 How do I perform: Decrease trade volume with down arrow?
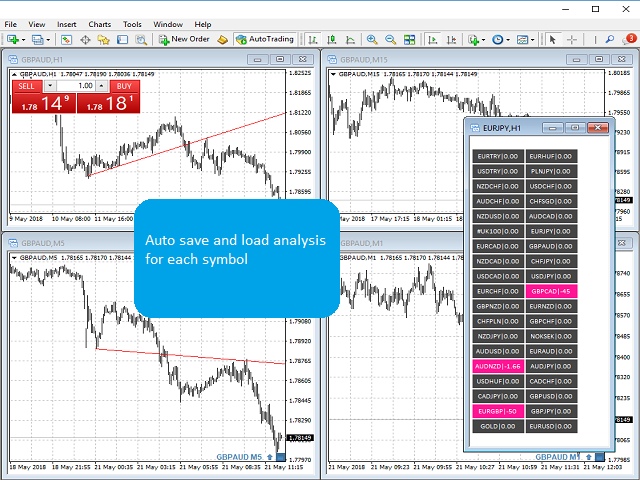pyautogui.click(x=50, y=86)
